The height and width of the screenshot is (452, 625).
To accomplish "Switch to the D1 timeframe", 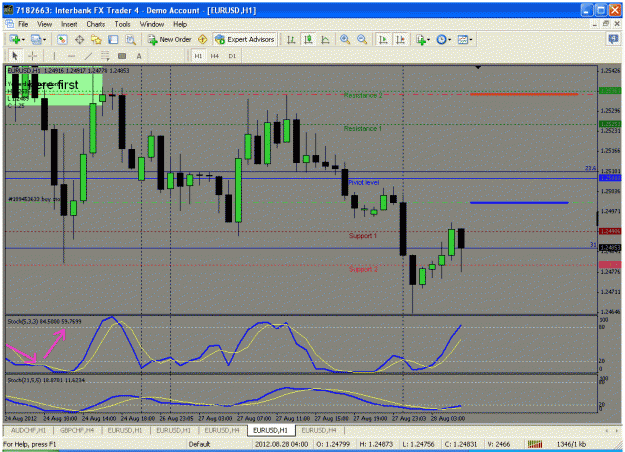I will click(232, 56).
